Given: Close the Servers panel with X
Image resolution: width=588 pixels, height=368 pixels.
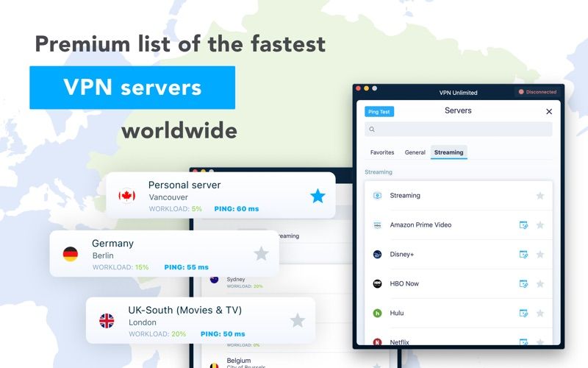Looking at the screenshot, I should [549, 112].
